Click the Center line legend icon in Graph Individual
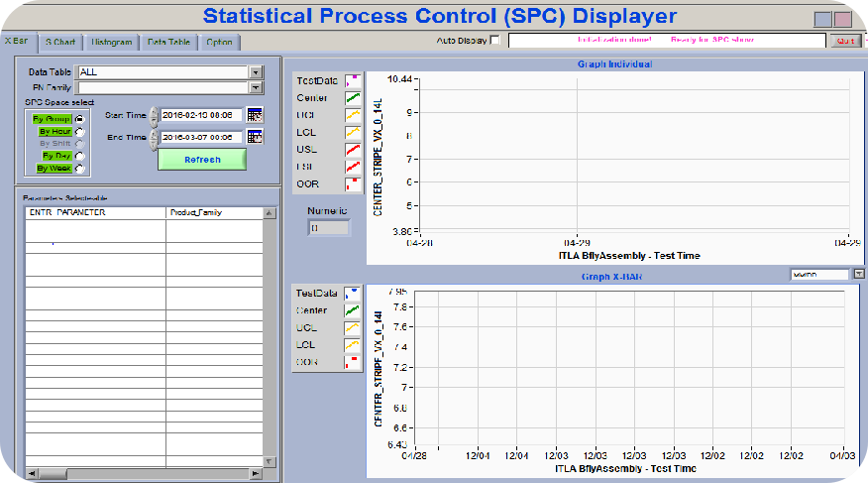868x484 pixels. 352,97
